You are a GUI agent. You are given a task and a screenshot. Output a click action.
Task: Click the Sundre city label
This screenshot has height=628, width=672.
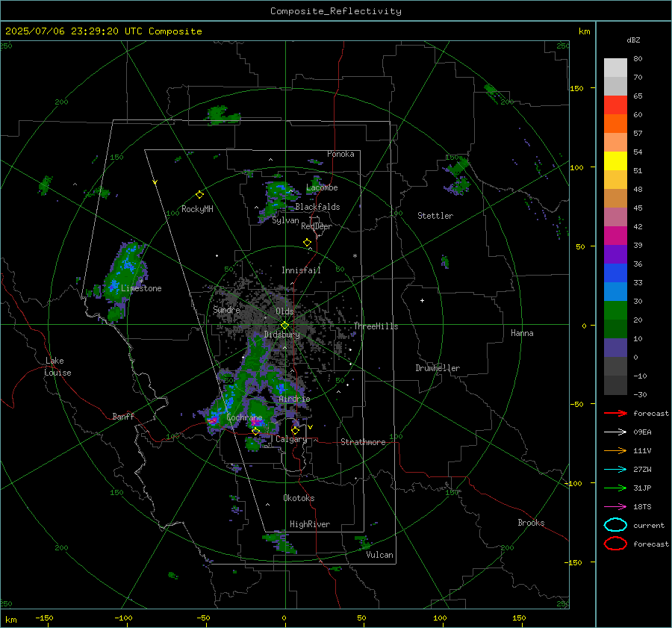pos(226,310)
